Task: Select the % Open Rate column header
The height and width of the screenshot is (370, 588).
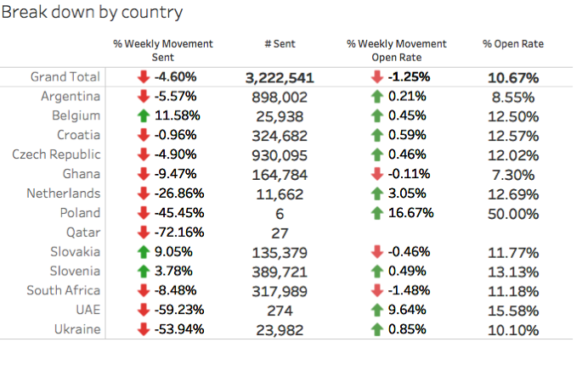Action: coord(513,44)
